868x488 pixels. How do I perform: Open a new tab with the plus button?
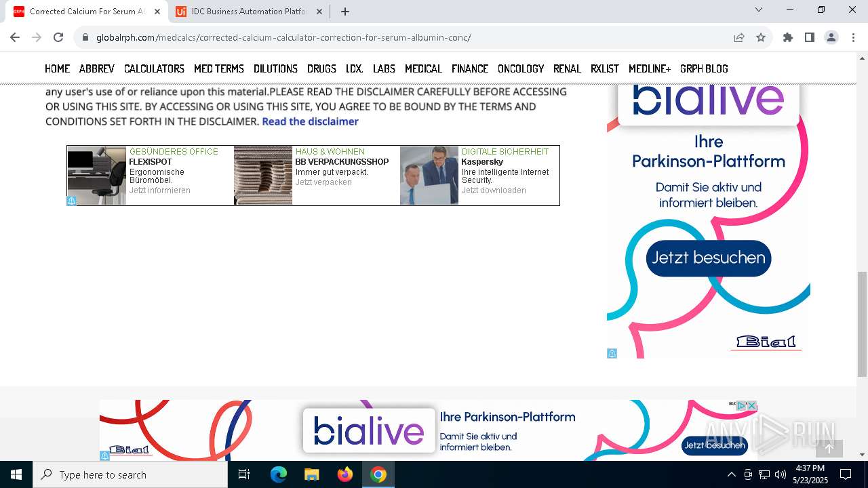(345, 11)
